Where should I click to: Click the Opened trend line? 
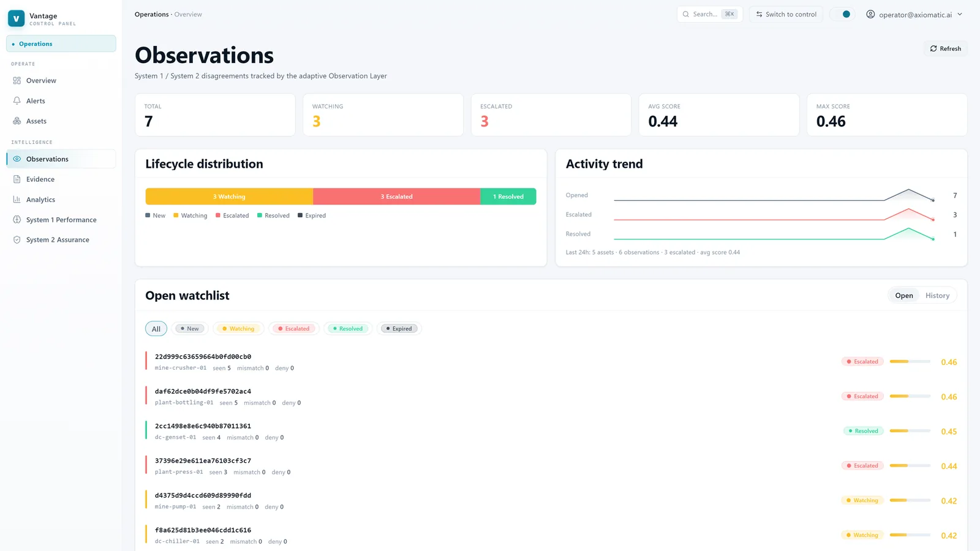coord(774,195)
